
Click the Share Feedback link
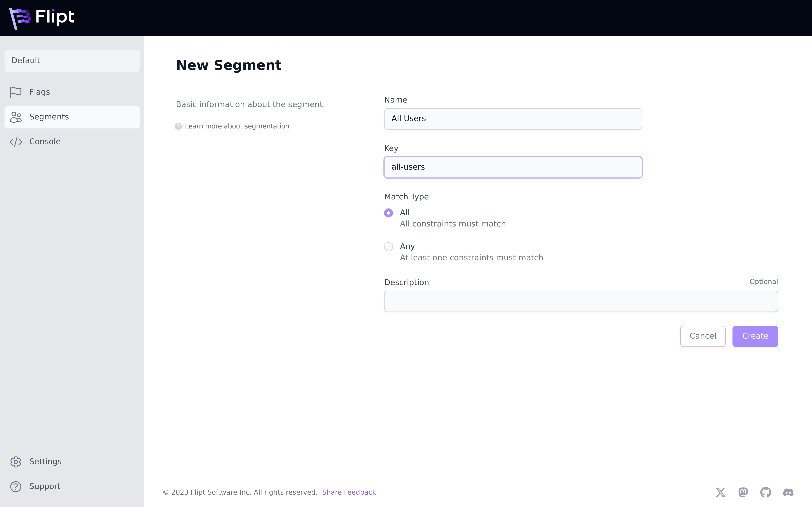pos(349,492)
